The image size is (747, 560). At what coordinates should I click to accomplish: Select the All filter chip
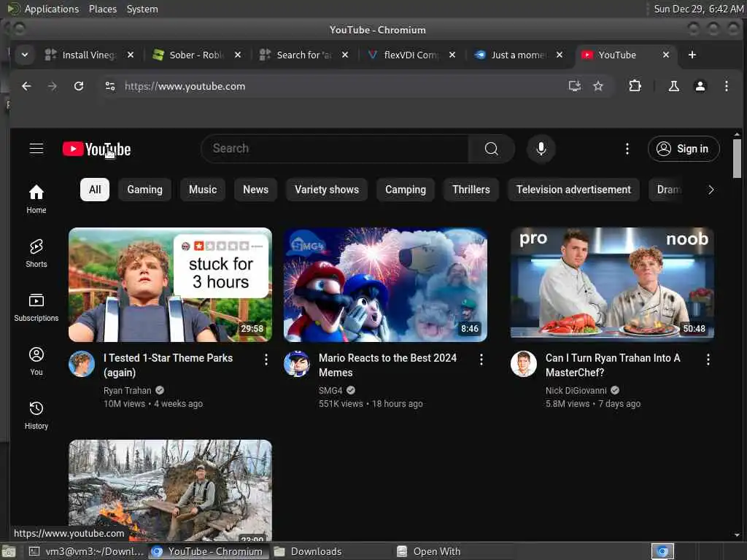[95, 190]
